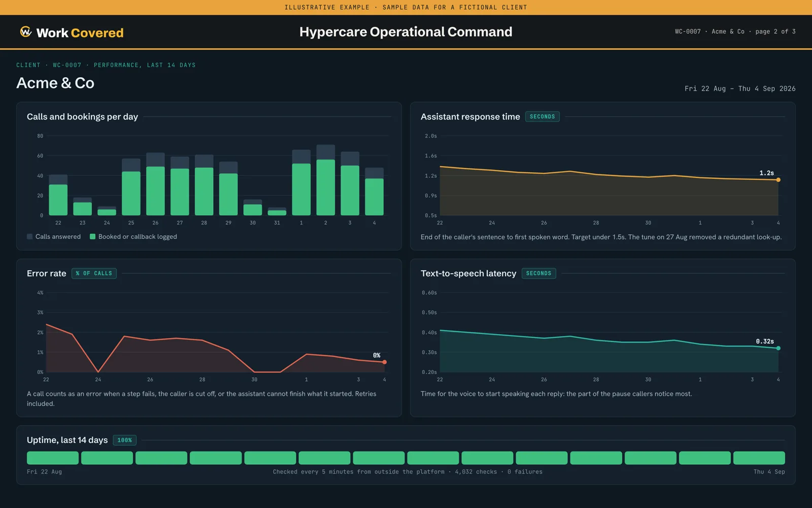Click the Work Covered logo icon
The image size is (812, 508).
coord(25,32)
